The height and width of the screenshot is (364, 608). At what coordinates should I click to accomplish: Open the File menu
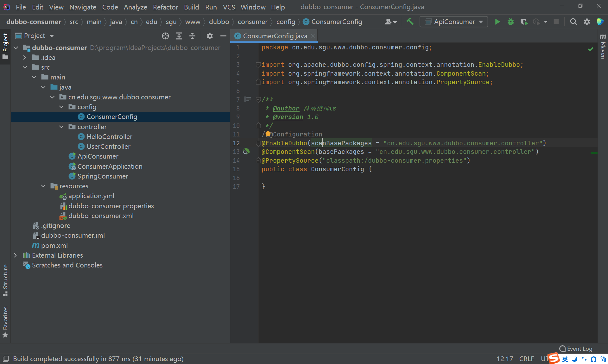tap(21, 7)
